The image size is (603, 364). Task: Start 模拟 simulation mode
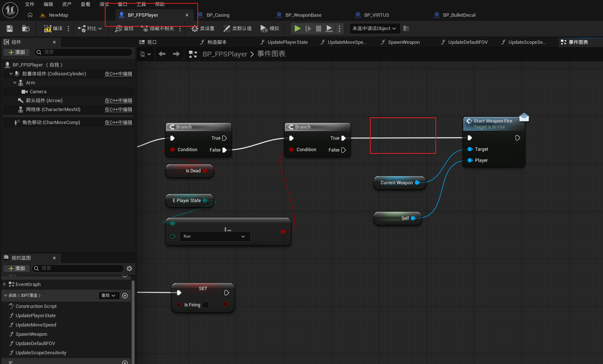pos(270,29)
